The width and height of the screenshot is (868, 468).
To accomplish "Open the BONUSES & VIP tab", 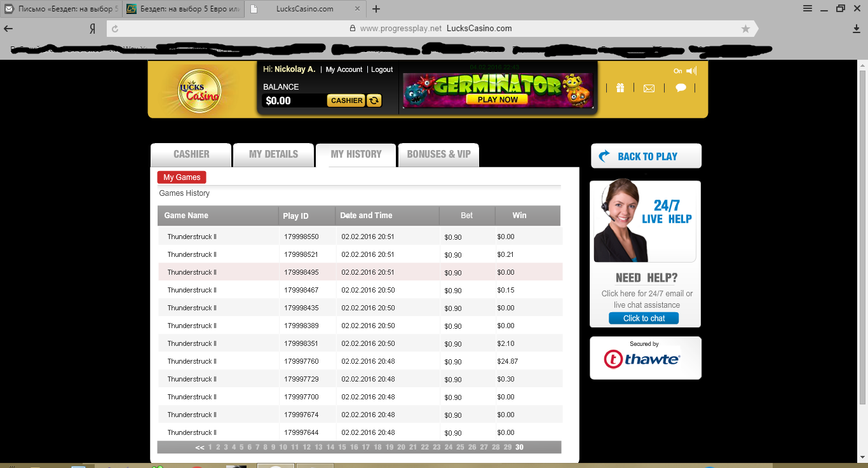I will [x=438, y=155].
